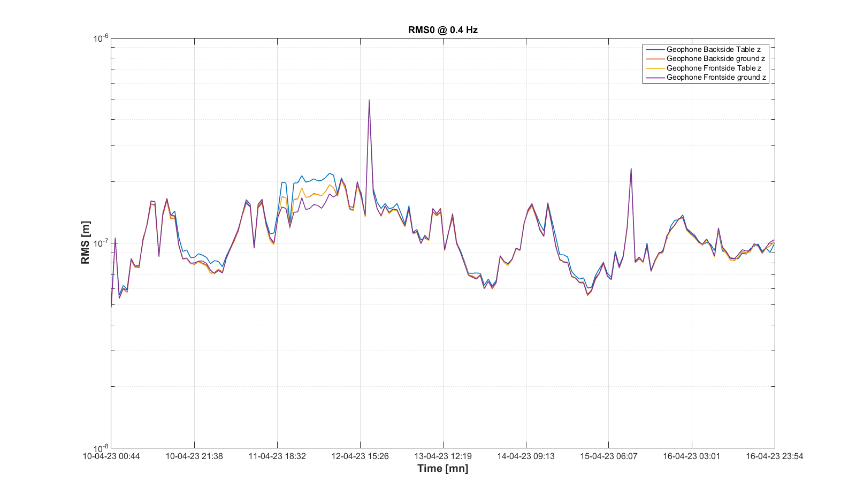Click the second-highest spike after 15-04-23 06:07

click(631, 169)
